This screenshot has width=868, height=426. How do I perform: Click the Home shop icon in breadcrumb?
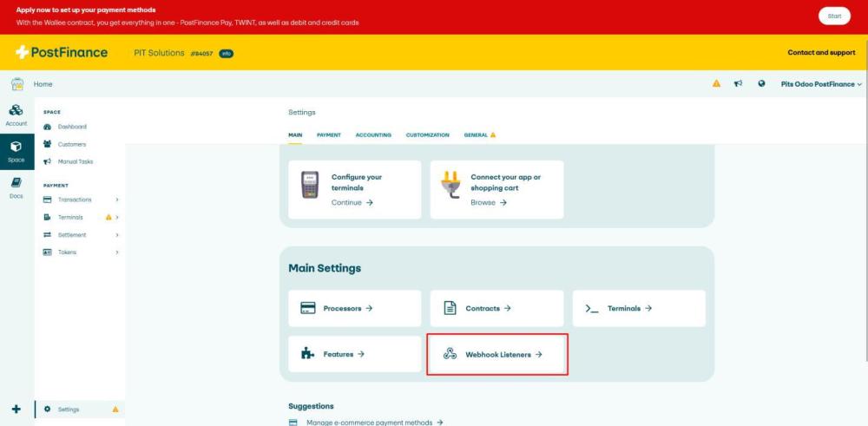(x=17, y=84)
